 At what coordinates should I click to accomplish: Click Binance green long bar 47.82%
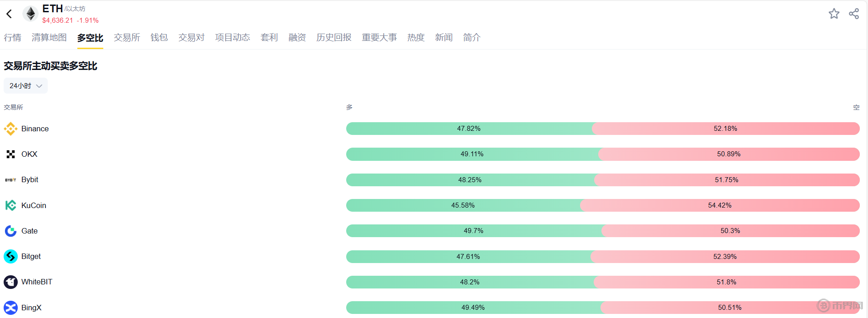pyautogui.click(x=469, y=129)
